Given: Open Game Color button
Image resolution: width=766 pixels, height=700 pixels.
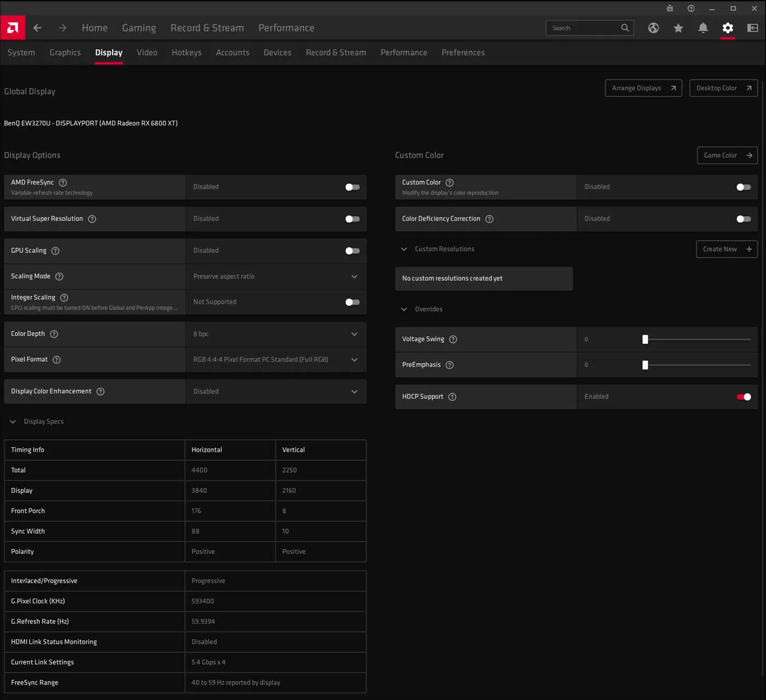Looking at the screenshot, I should tap(727, 155).
